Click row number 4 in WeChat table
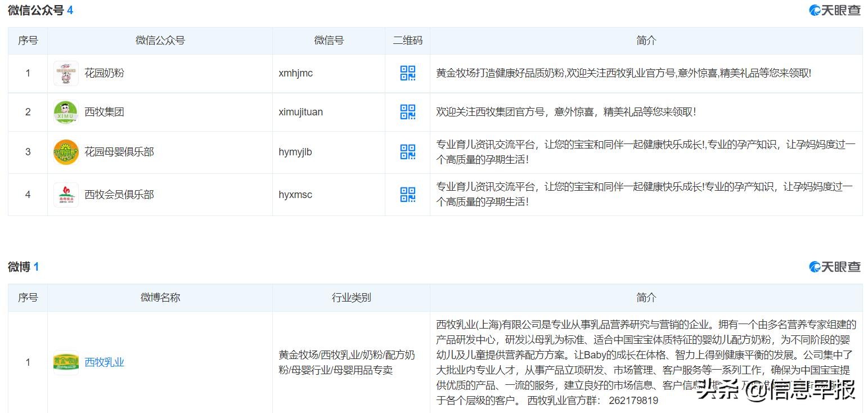Viewport: 868px width, 413px height. [x=28, y=195]
